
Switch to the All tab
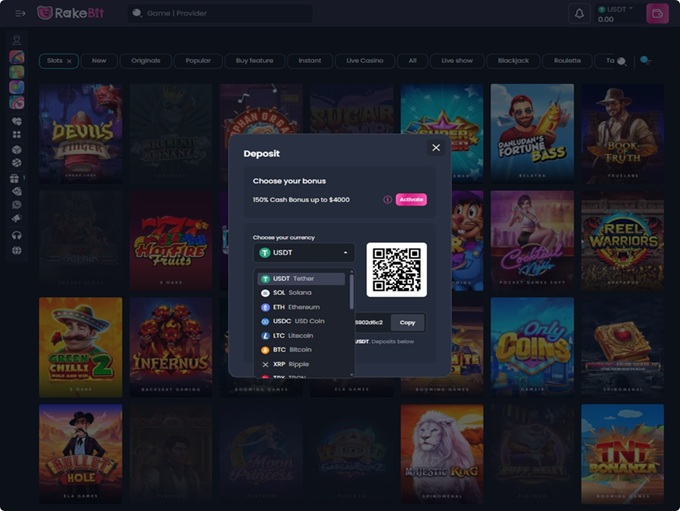412,61
